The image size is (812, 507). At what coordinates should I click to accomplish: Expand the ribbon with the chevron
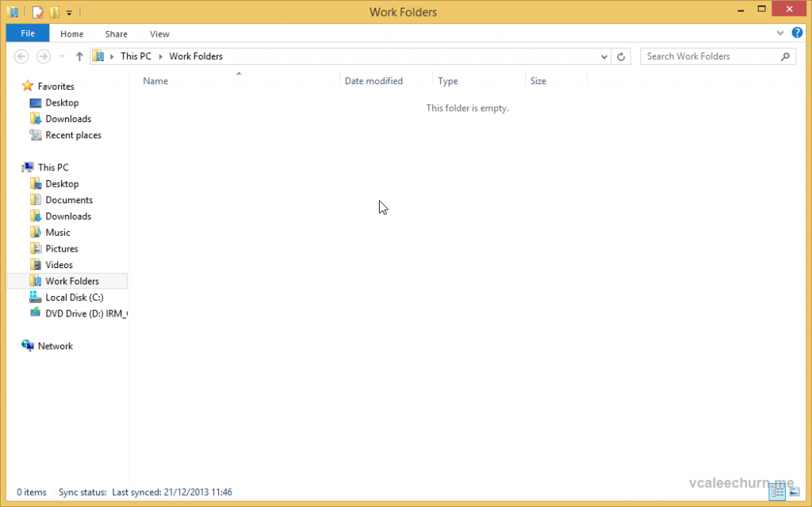780,33
